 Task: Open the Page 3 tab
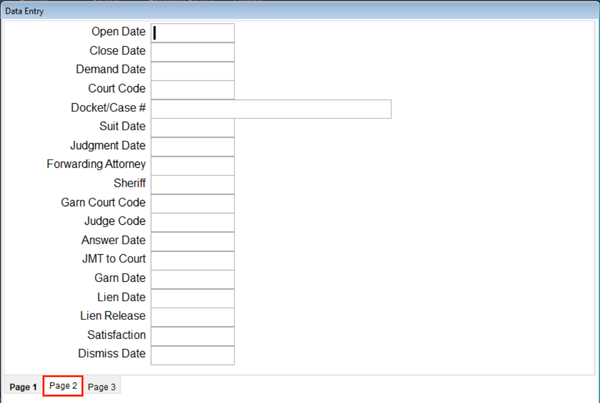point(102,387)
